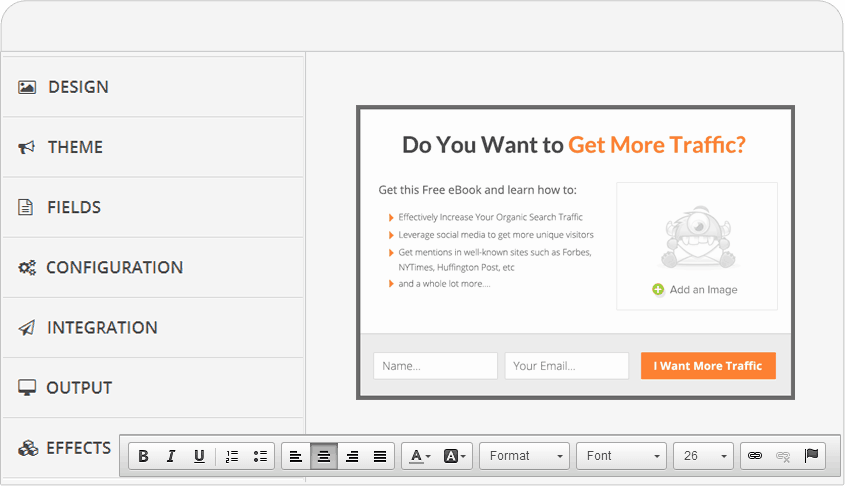Click the Configuration gears icon
This screenshot has height=486, width=845.
[27, 268]
